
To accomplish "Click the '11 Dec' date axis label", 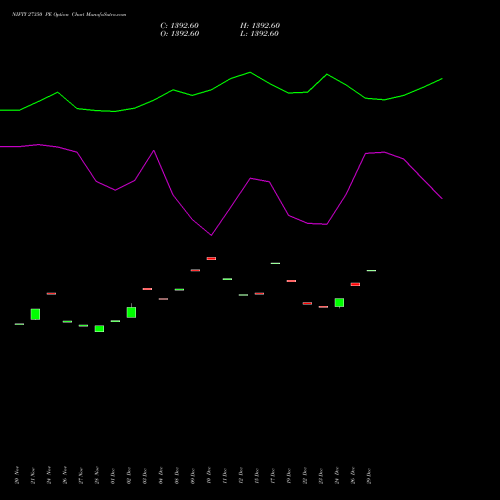I will click(225, 475).
